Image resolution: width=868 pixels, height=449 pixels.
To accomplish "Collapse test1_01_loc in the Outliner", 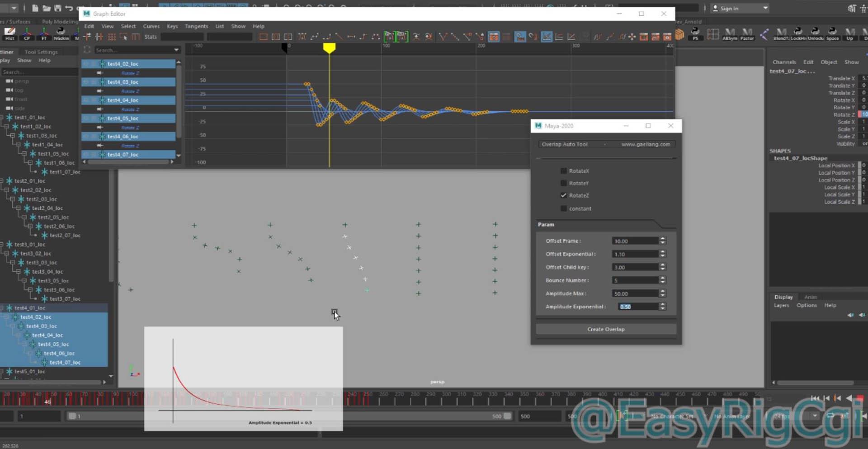I will pos(2,118).
